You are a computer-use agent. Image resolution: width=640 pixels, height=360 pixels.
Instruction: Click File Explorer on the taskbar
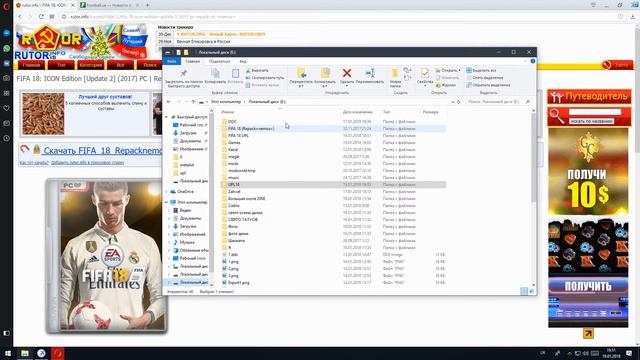[25, 353]
